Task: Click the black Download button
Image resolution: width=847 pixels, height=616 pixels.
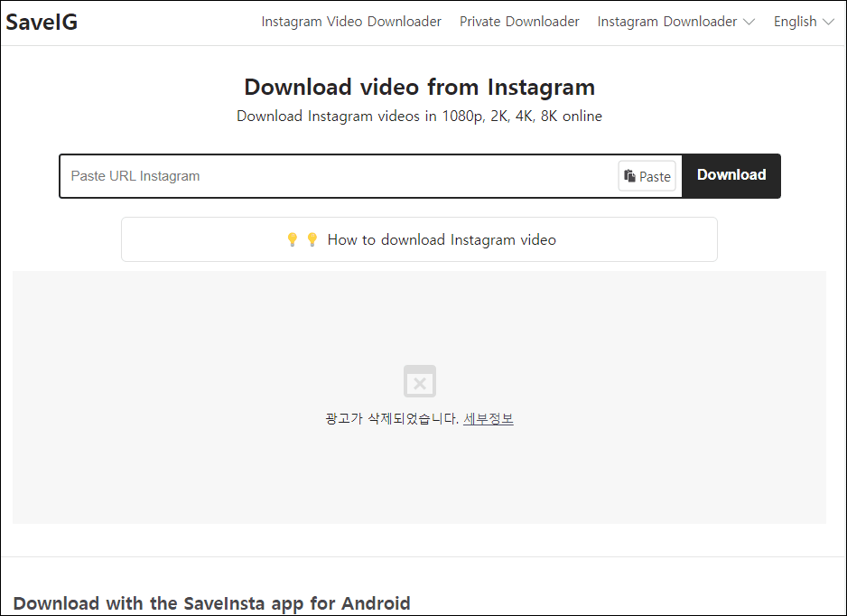Action: (x=731, y=175)
